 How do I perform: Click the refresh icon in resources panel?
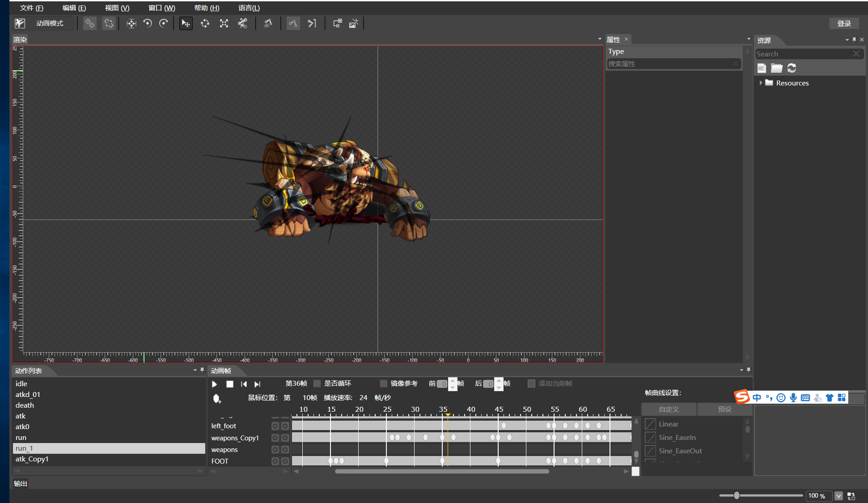click(792, 68)
